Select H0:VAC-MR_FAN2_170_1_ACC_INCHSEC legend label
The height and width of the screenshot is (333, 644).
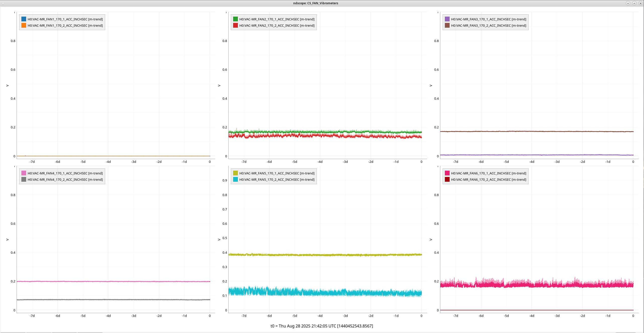click(277, 19)
